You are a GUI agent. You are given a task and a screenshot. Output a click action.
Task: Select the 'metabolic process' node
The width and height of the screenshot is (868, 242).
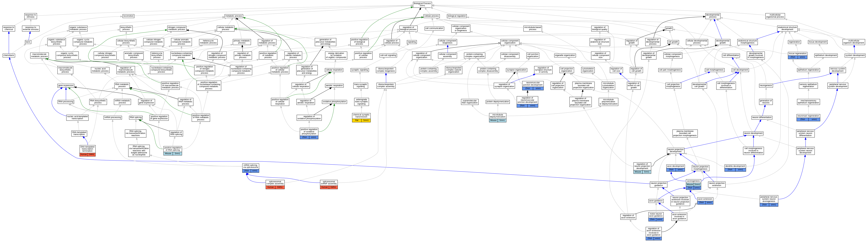coord(234,16)
